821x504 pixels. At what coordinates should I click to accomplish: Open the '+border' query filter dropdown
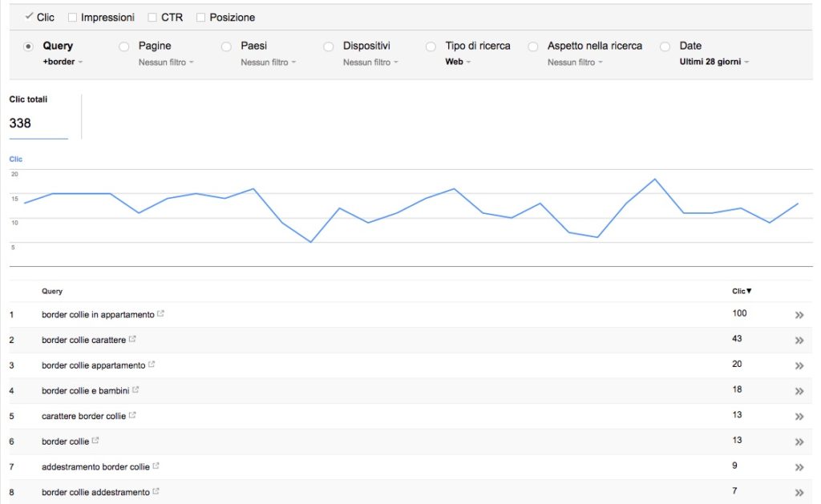pos(63,62)
